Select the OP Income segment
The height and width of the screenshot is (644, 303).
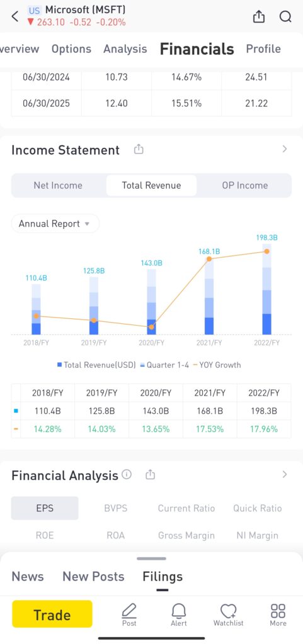[x=244, y=186]
